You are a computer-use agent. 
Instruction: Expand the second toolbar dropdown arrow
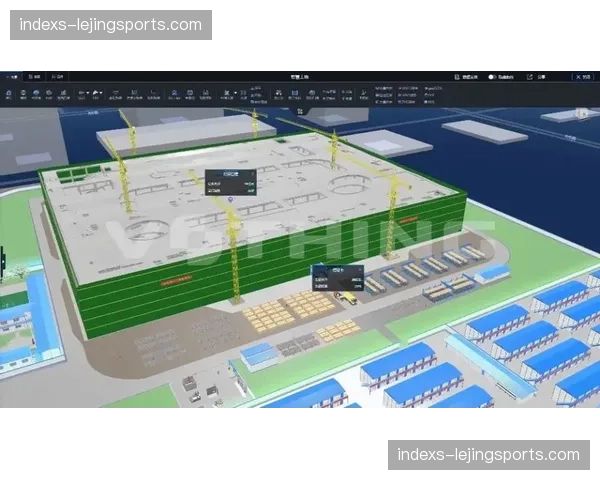103,92
